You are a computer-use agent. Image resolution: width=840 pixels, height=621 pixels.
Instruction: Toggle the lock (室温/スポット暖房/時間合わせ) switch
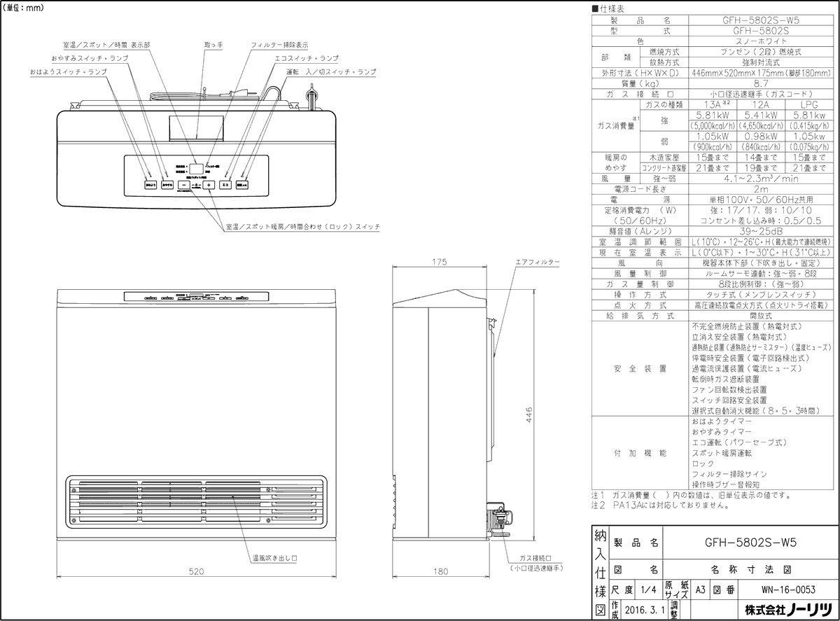(197, 186)
